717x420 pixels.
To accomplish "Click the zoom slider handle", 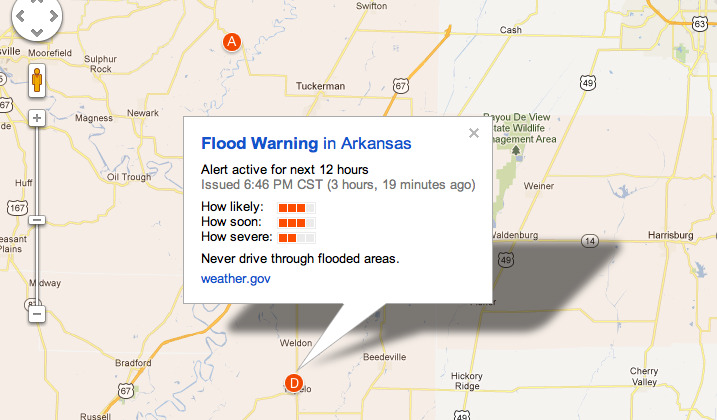I will 37,219.
